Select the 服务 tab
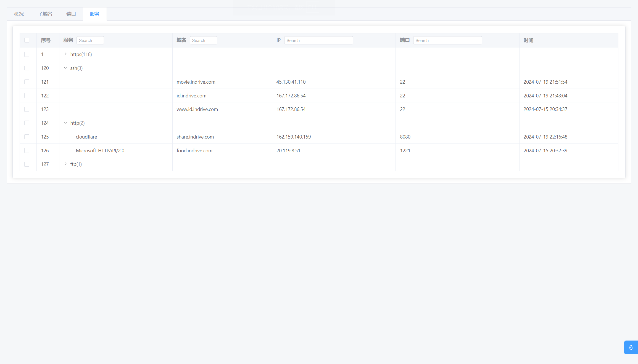The width and height of the screenshot is (638, 364). [x=95, y=14]
